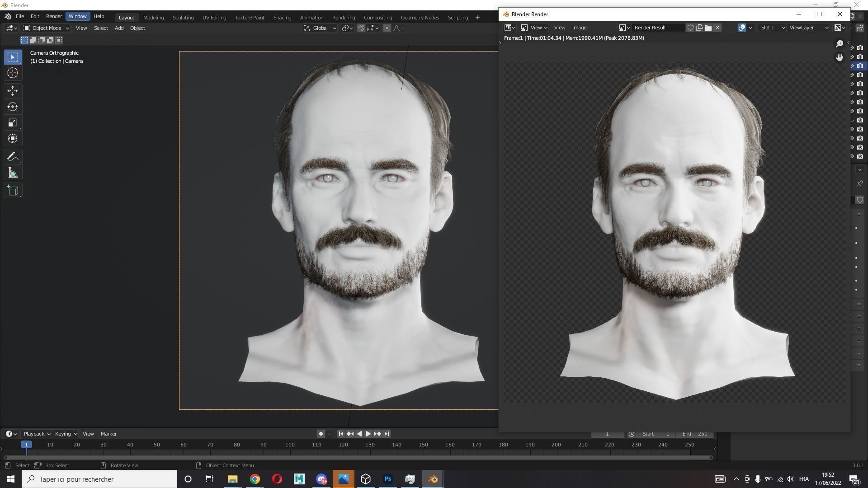Jump to the next keyframe
Viewport: 868px width, 488px height.
click(x=377, y=434)
